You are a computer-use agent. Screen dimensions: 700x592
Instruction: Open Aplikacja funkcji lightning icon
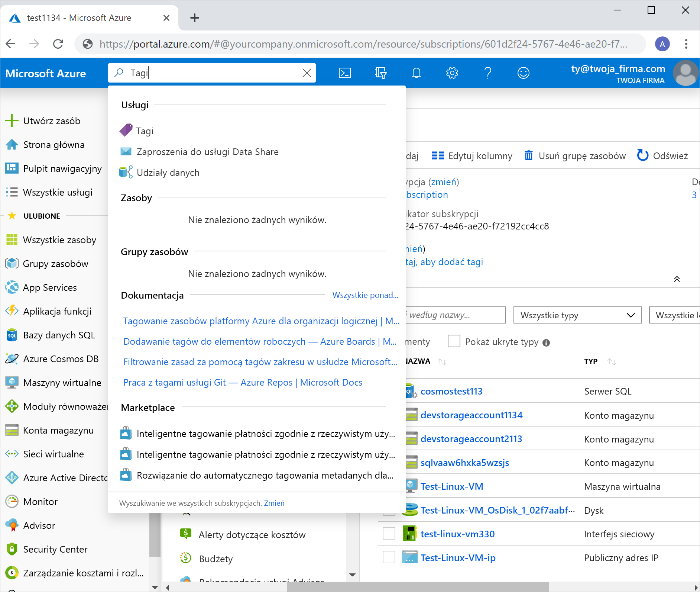[x=12, y=311]
